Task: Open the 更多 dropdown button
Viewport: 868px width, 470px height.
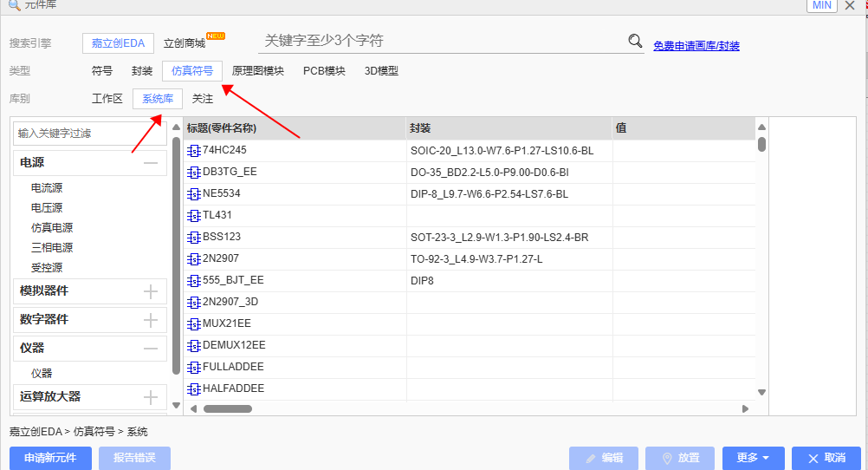Action: [753, 458]
